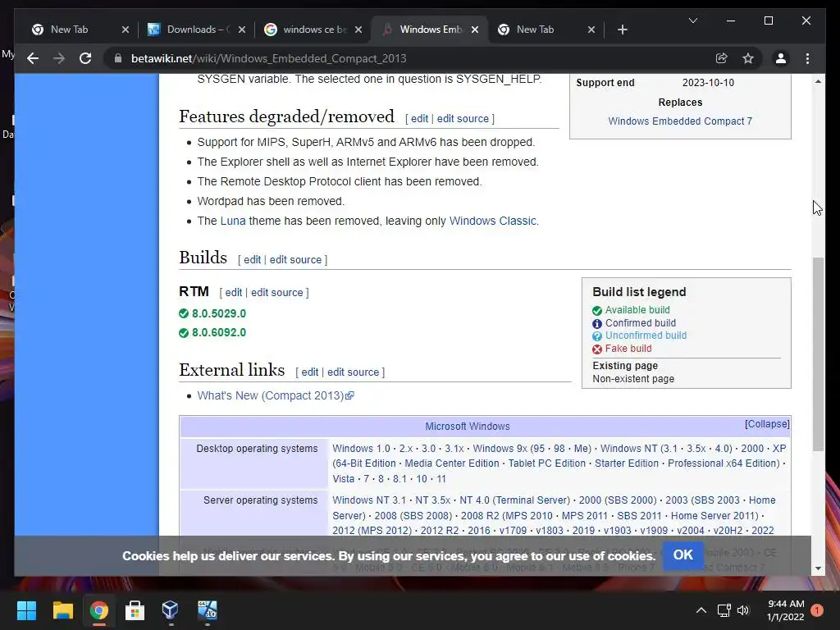The image size is (840, 630).
Task: Click the vertical scrollbar thumb
Action: click(818, 354)
